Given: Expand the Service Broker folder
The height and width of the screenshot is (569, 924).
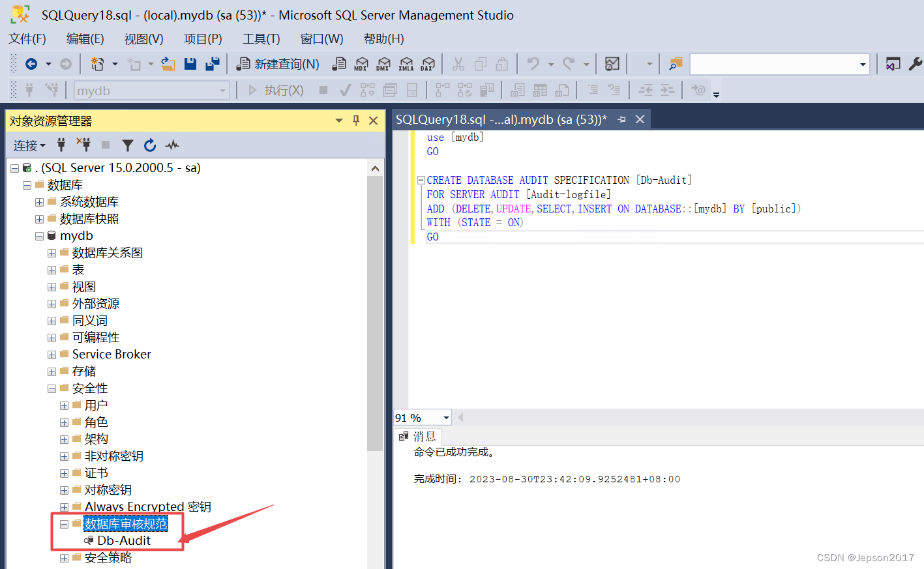Looking at the screenshot, I should 52,355.
